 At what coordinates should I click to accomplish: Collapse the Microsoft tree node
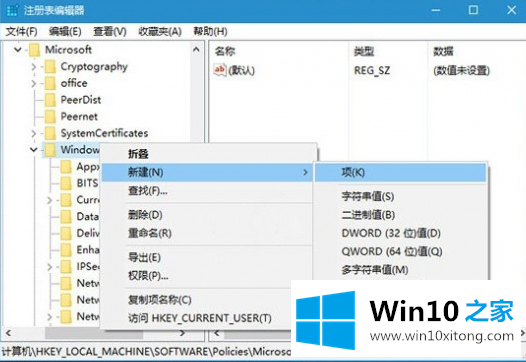(x=17, y=50)
